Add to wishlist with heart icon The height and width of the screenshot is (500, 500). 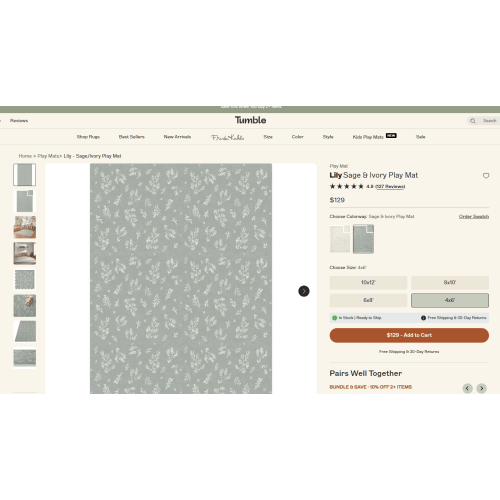pyautogui.click(x=486, y=176)
